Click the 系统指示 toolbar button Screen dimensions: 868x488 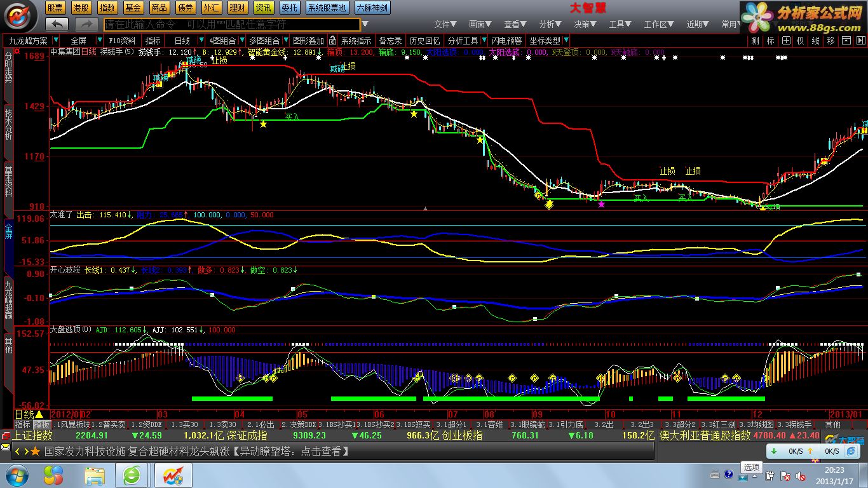[x=356, y=41]
